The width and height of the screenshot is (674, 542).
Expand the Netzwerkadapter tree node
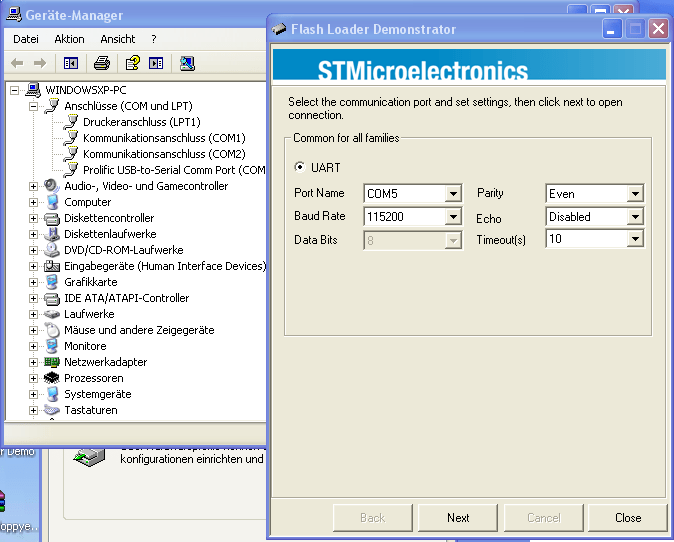33,362
